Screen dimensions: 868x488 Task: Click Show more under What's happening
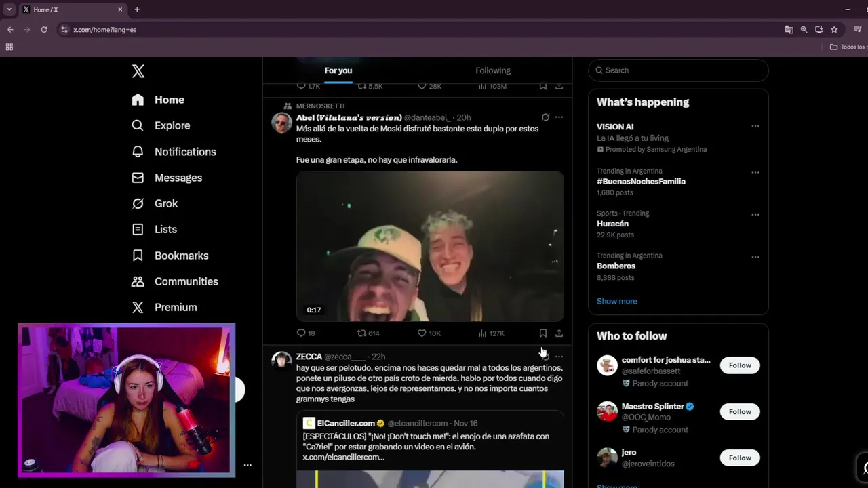(x=617, y=301)
